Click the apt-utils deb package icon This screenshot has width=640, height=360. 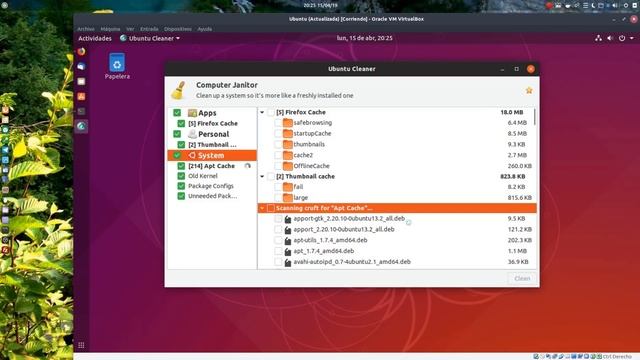[288, 241]
